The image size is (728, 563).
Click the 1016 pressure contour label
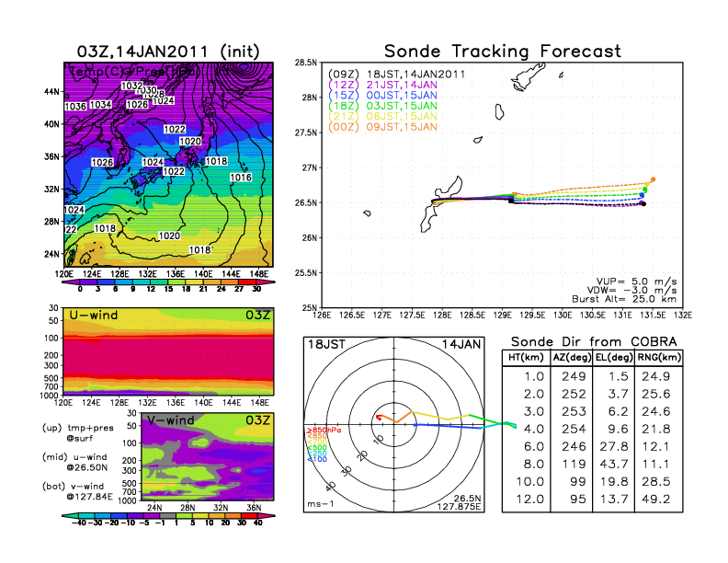click(x=241, y=177)
